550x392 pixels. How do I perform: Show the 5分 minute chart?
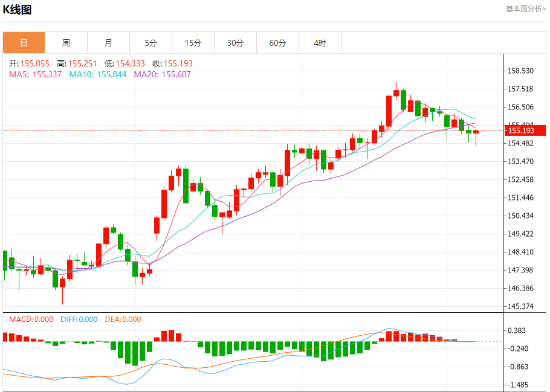coord(150,43)
